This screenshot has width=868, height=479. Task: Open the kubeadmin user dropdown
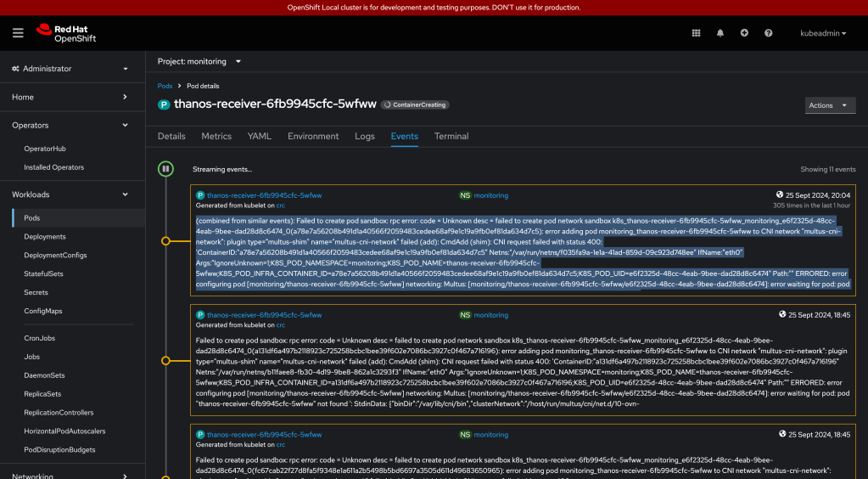823,33
